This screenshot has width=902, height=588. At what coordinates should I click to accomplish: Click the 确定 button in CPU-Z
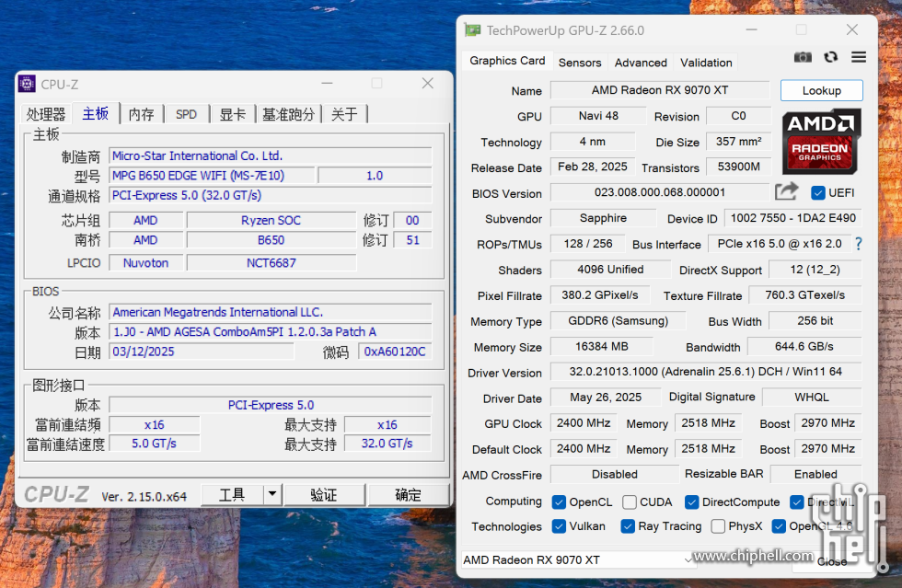coord(409,494)
